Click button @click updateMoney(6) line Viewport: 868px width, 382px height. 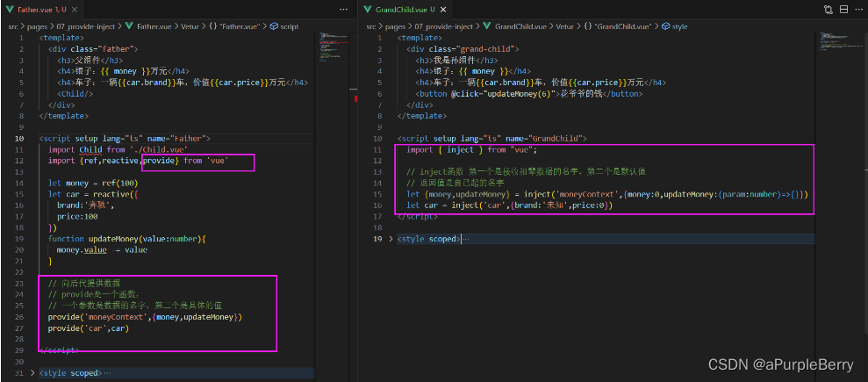coord(528,94)
